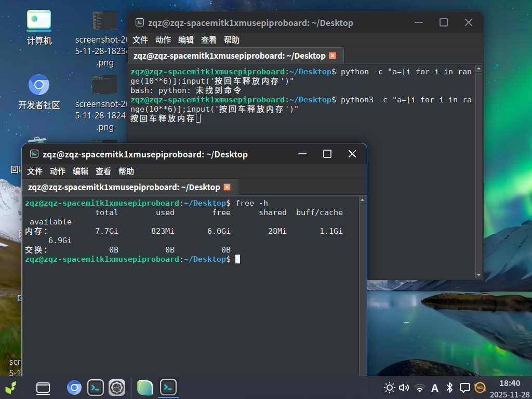The width and height of the screenshot is (532, 399).
Task: Minimize the back terminal window
Action: point(419,22)
